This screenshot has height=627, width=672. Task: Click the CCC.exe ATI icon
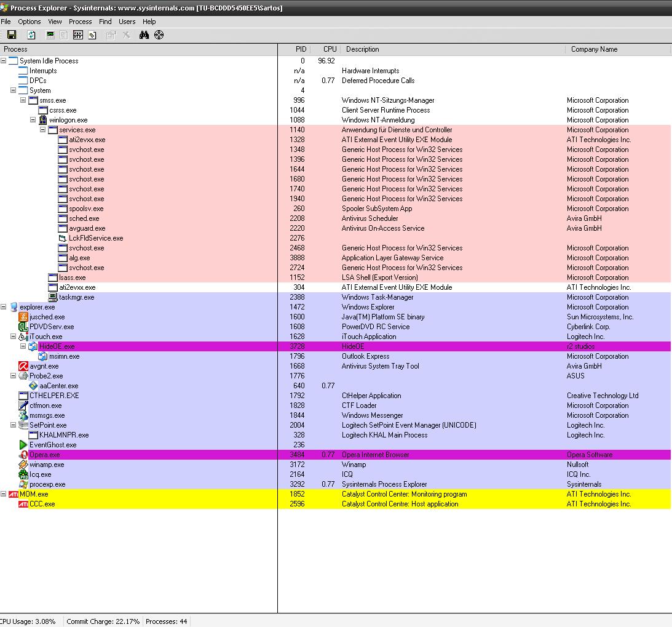click(x=23, y=504)
